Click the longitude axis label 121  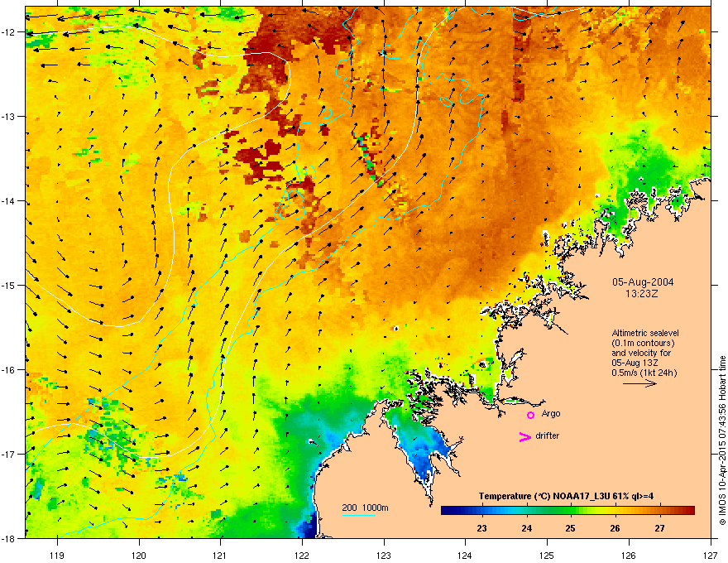(x=221, y=555)
